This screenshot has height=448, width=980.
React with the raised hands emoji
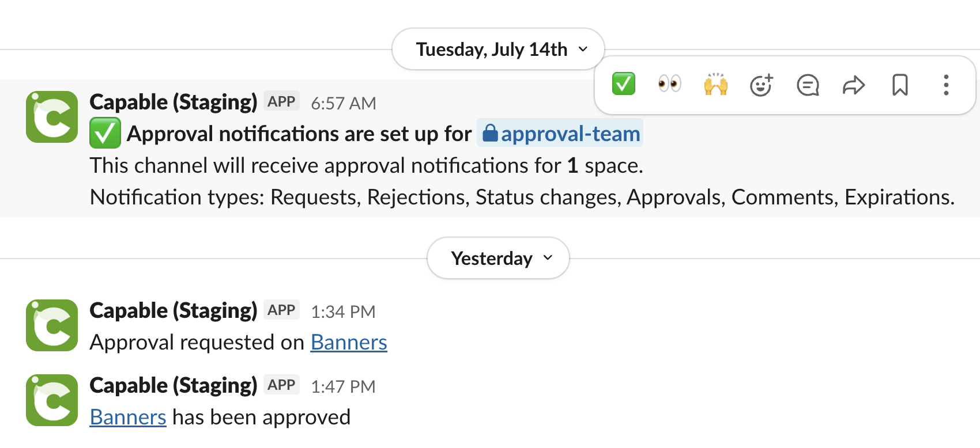[x=715, y=85]
